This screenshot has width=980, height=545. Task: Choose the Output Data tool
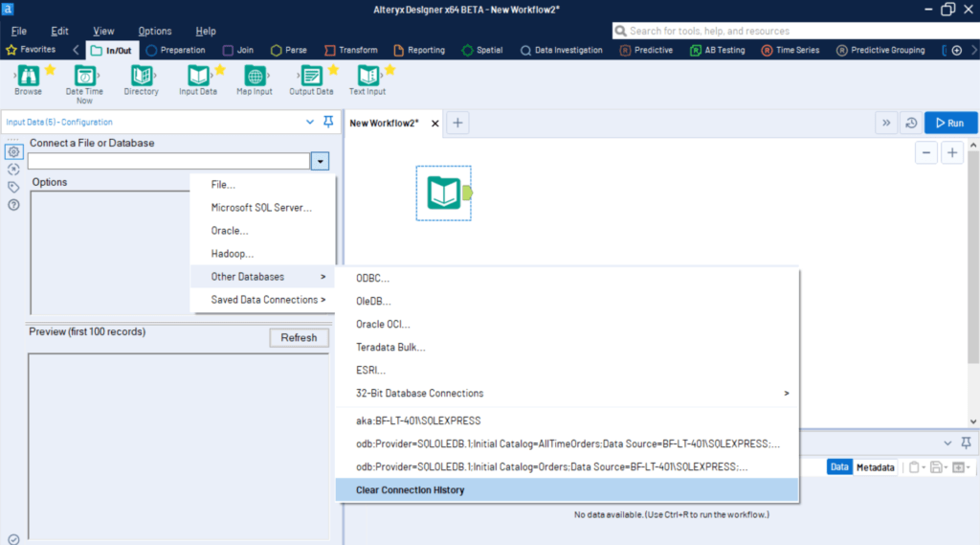coord(311,77)
